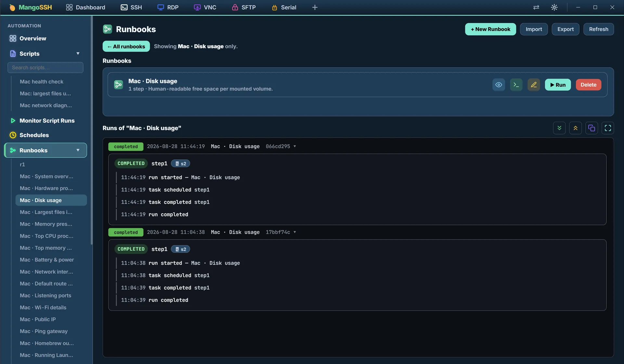Click the Export button
The width and height of the screenshot is (624, 364).
(x=565, y=29)
